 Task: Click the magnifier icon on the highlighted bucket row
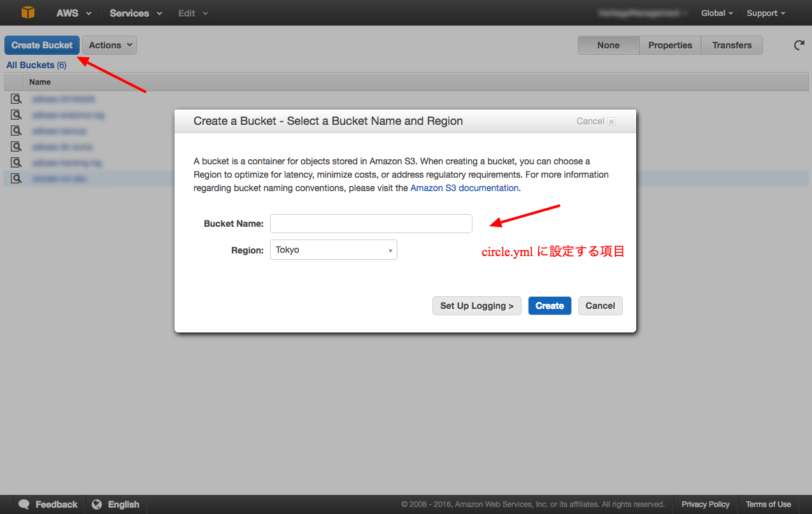(x=16, y=178)
